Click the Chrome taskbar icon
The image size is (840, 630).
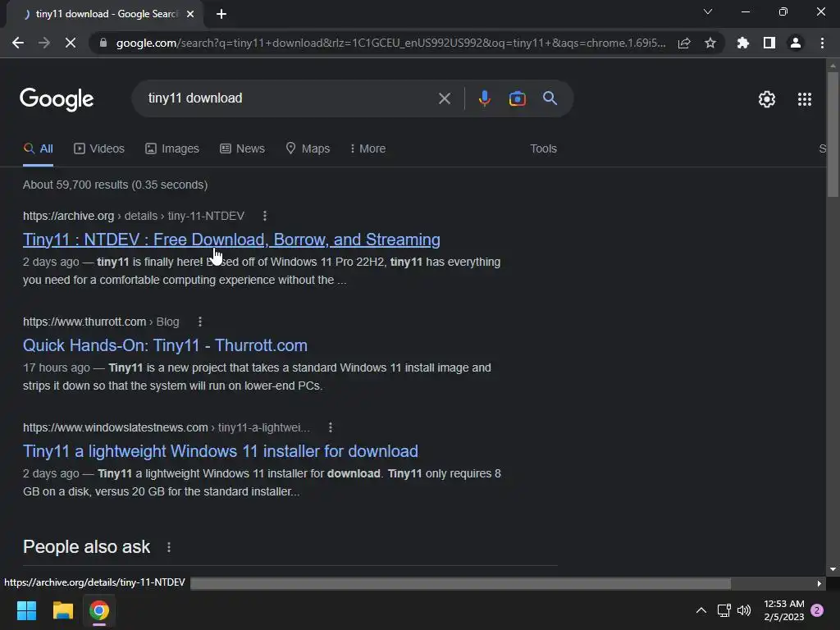click(x=99, y=610)
